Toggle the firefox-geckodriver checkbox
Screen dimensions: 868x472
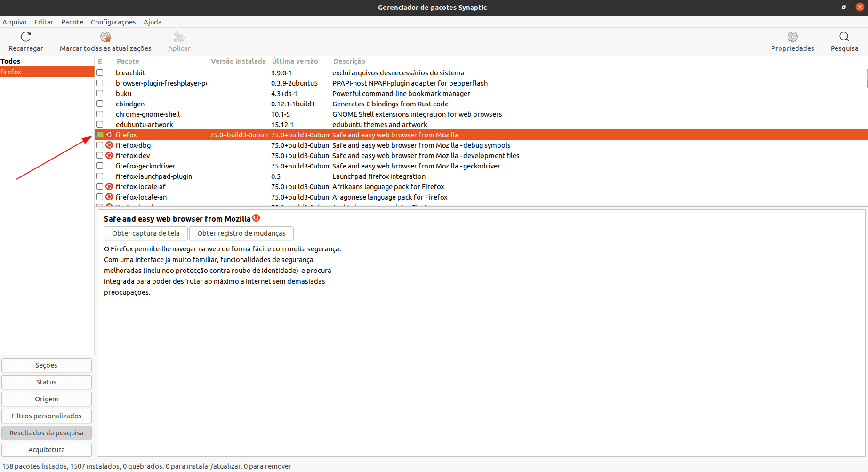100,166
